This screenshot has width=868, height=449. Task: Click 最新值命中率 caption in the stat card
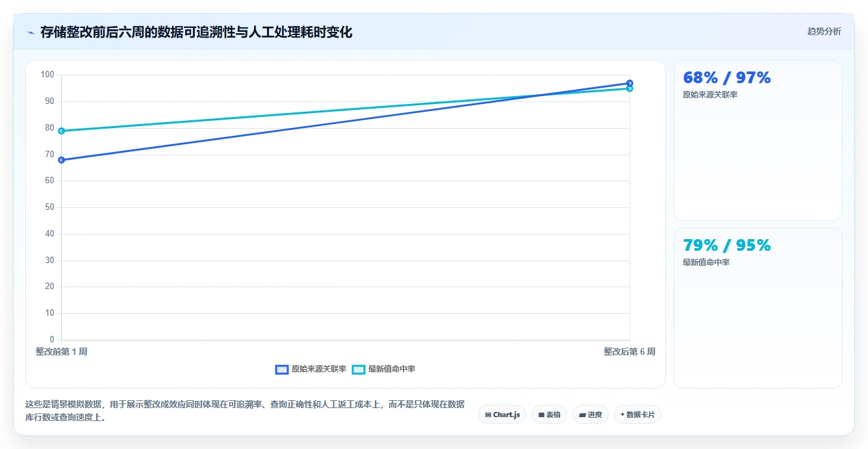click(x=706, y=263)
